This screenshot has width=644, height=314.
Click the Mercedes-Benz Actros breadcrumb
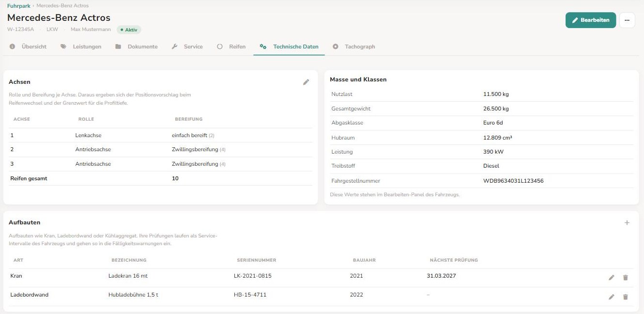pos(62,6)
